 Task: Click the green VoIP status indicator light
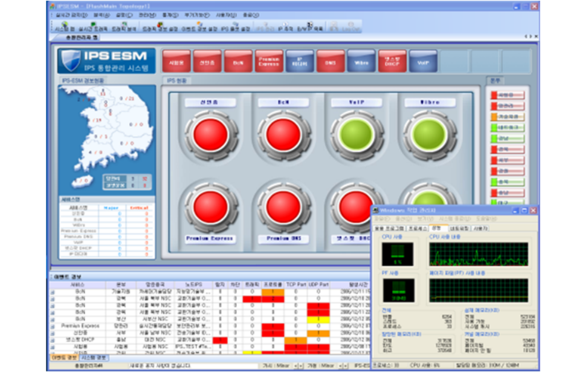coord(355,135)
